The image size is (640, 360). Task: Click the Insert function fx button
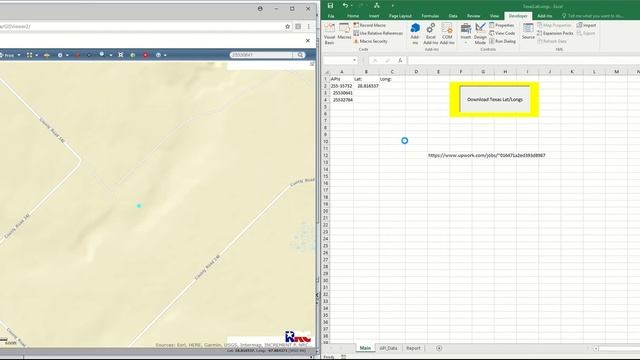pos(400,60)
